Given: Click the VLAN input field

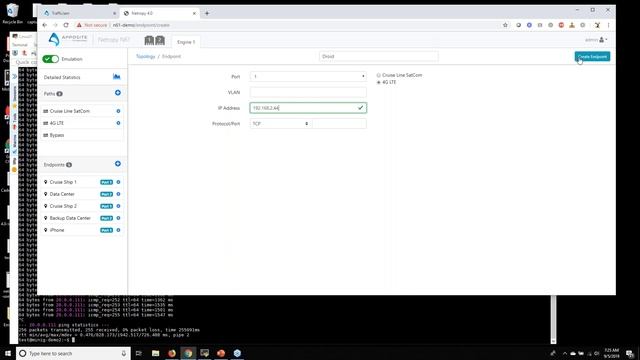Looking at the screenshot, I should (x=308, y=92).
